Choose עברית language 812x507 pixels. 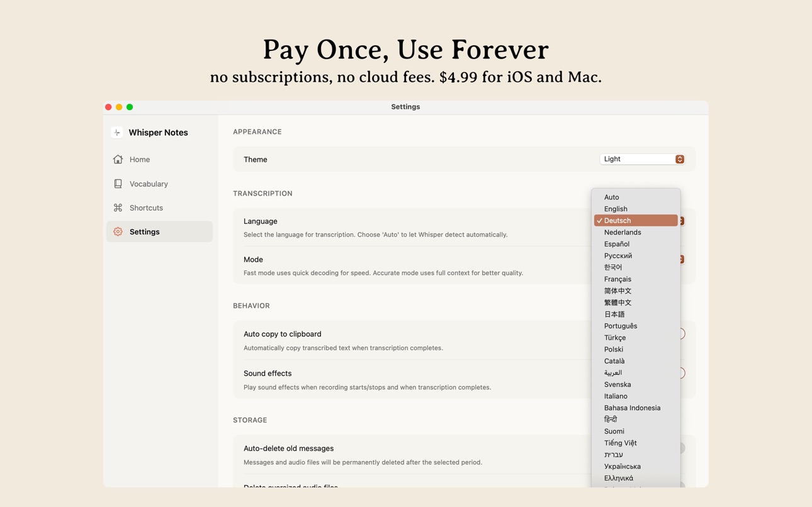click(x=636, y=455)
